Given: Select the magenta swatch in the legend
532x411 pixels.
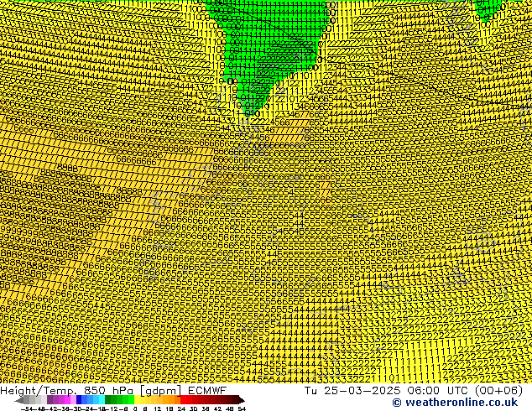Looking at the screenshot, I should click(x=67, y=400).
